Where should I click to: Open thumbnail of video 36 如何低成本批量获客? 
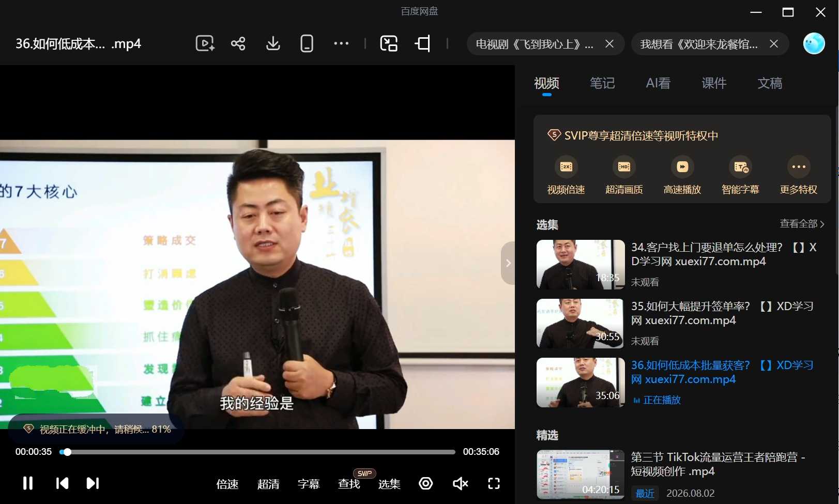coord(581,383)
